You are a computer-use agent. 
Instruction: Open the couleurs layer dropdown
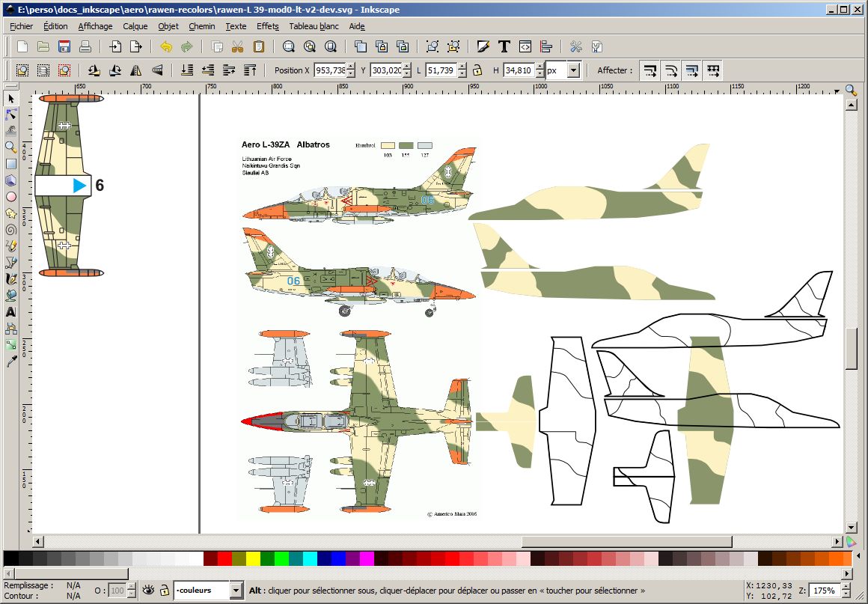coord(236,591)
